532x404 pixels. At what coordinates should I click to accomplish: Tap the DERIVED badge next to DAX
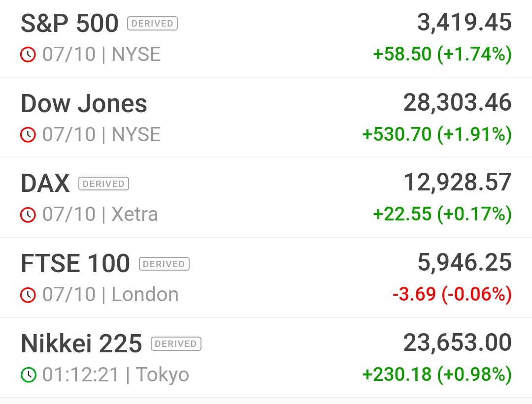[103, 184]
